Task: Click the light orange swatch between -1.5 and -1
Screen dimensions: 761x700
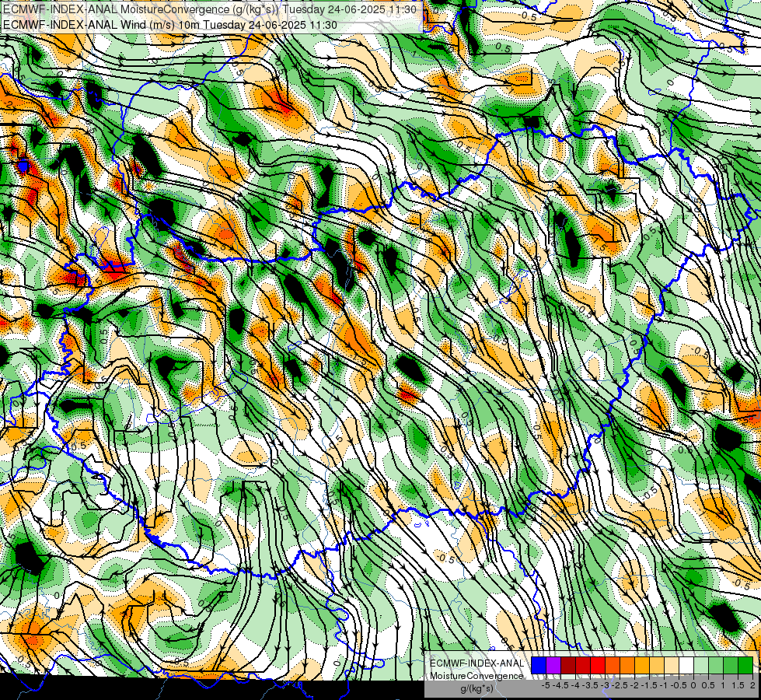Action: pos(657,665)
